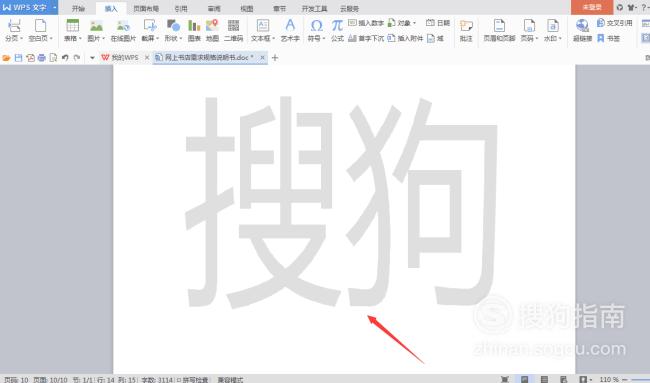The image size is (650, 383).
Task: Click 页面: 10/10 in the status bar
Action: click(50, 379)
